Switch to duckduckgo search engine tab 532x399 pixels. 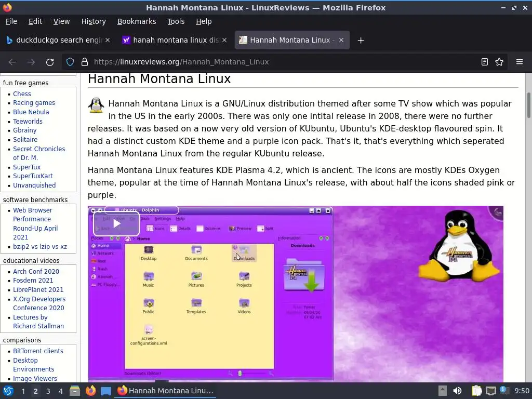58,40
